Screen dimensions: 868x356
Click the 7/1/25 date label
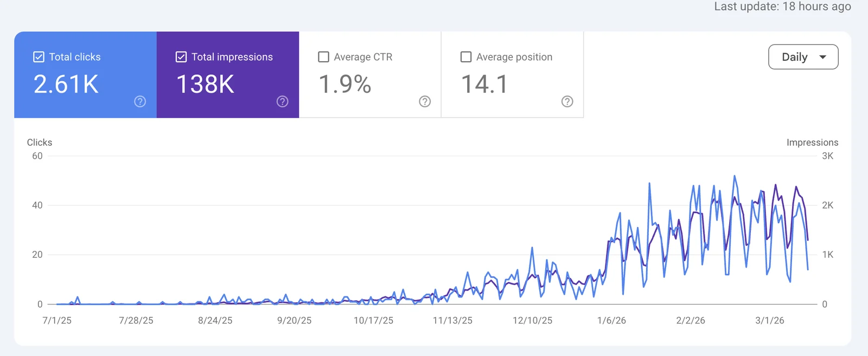click(57, 320)
